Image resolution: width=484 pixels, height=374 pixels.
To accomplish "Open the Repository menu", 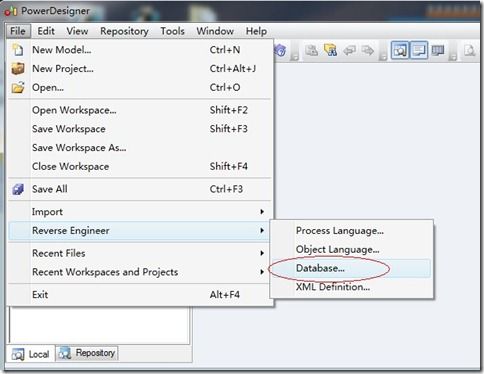I will tap(124, 31).
